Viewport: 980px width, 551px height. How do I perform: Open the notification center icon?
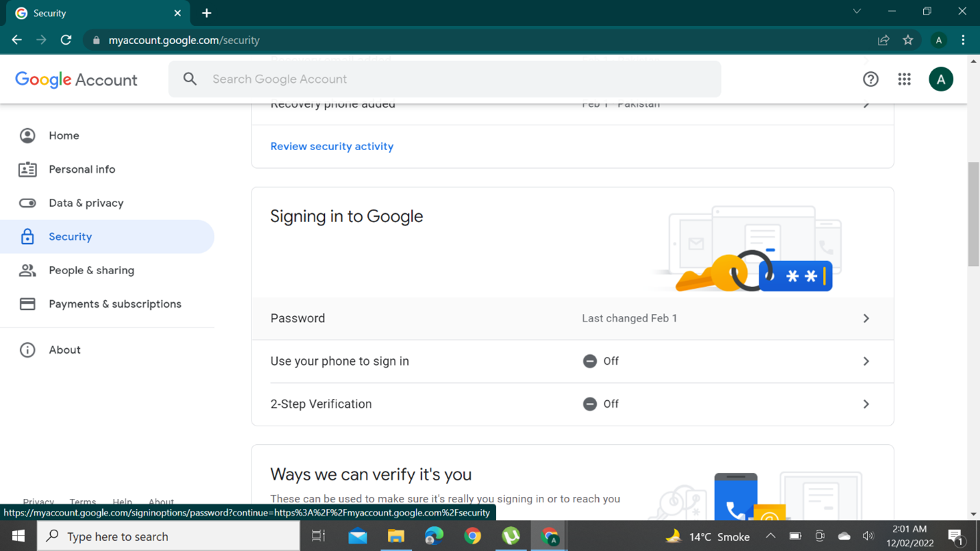(x=955, y=536)
